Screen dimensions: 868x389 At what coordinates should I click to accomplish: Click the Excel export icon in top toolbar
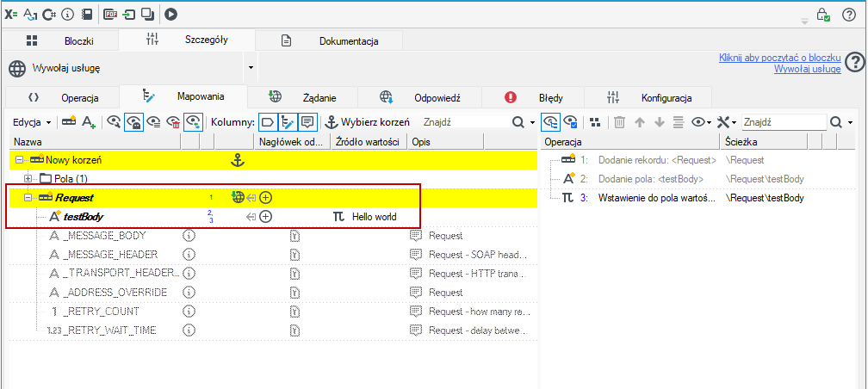(x=11, y=15)
